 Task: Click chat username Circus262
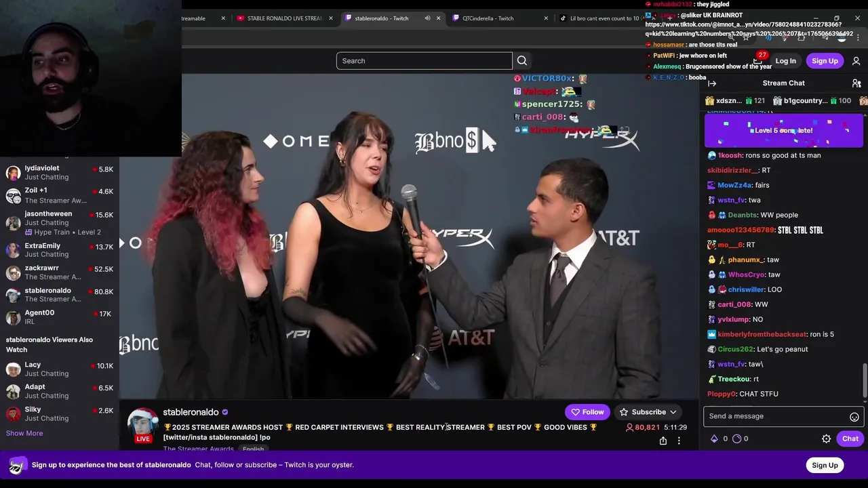point(735,349)
